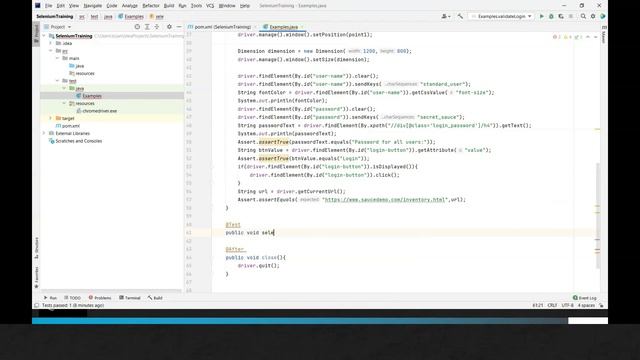Expand all in Project panel
Screen dimensions: 640x360
147,27
